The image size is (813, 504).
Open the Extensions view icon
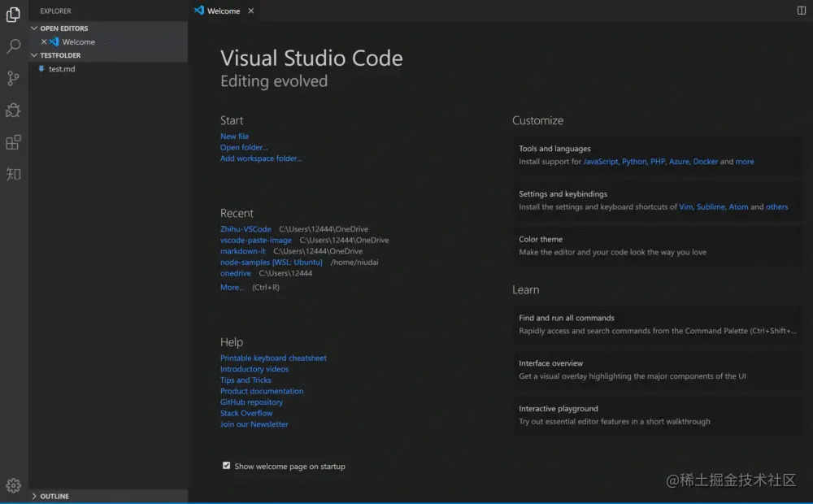pos(14,142)
